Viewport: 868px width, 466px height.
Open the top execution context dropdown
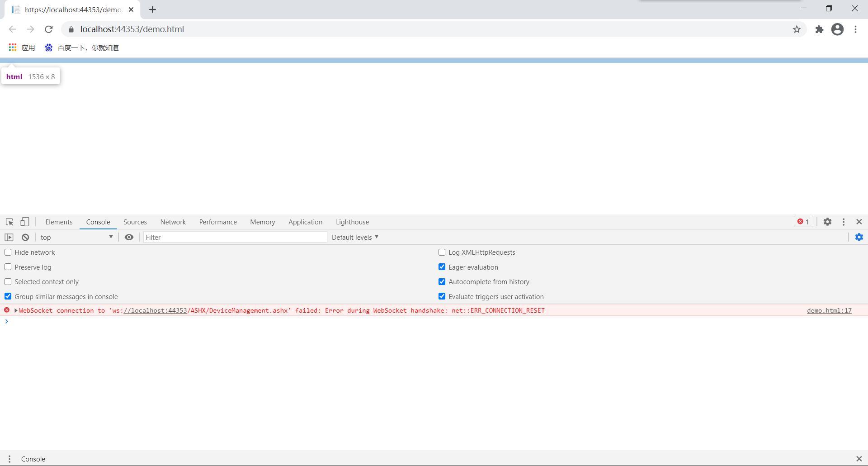76,237
